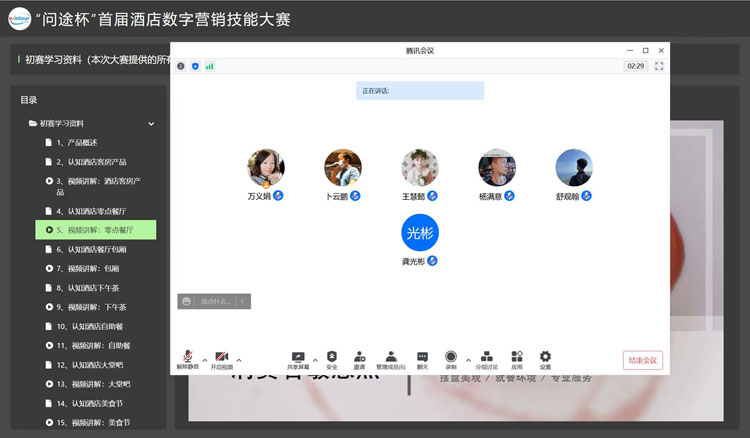Open the Invite (邀请) option
Image resolution: width=750 pixels, height=438 pixels.
(359, 360)
